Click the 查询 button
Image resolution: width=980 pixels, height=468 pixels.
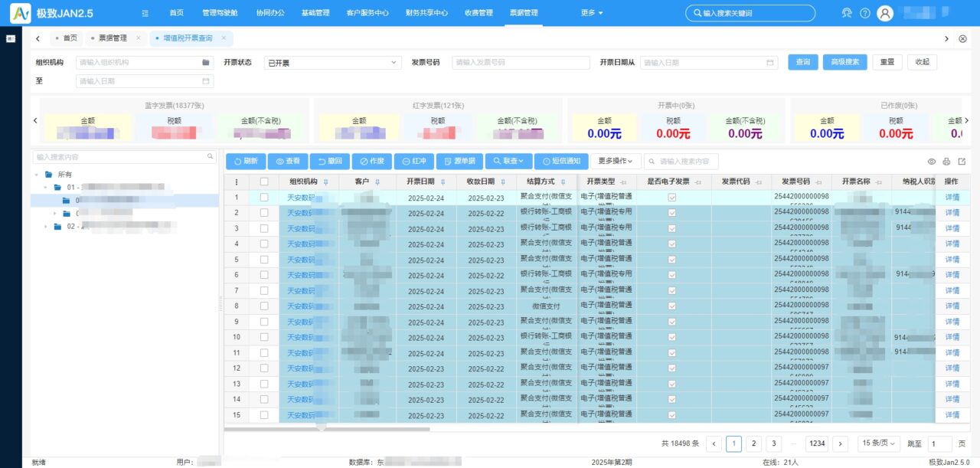pos(803,62)
